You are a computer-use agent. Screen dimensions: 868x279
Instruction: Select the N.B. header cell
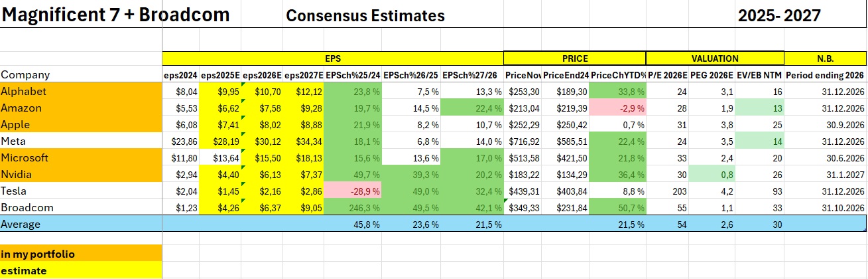point(825,58)
